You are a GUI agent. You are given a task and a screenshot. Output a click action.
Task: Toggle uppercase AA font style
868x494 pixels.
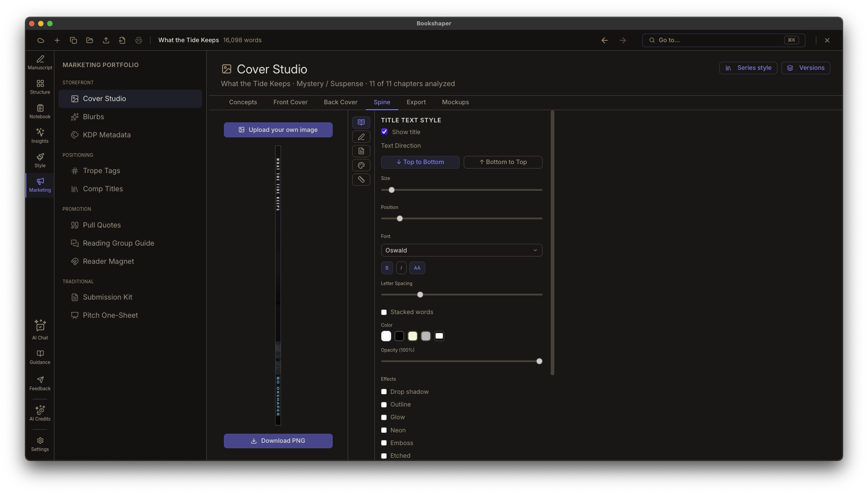click(417, 268)
